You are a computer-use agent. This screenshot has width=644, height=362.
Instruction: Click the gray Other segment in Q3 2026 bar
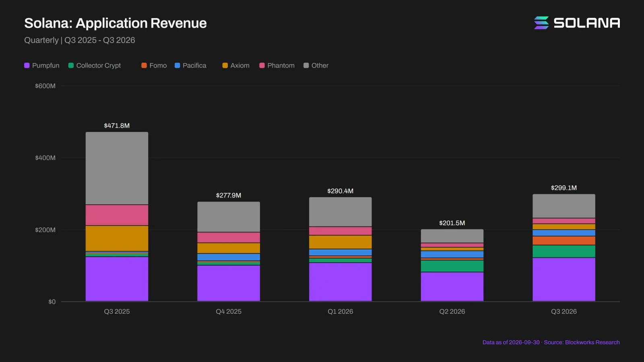pyautogui.click(x=564, y=206)
